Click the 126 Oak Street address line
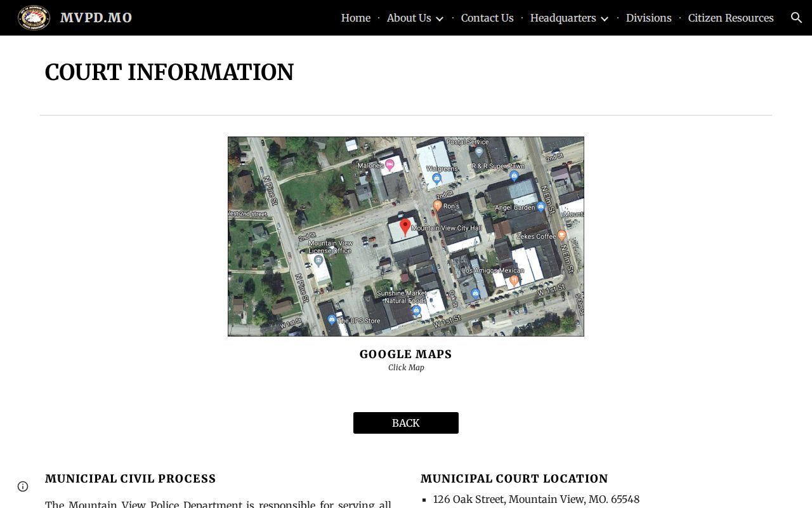The image size is (812, 508). pos(537,500)
